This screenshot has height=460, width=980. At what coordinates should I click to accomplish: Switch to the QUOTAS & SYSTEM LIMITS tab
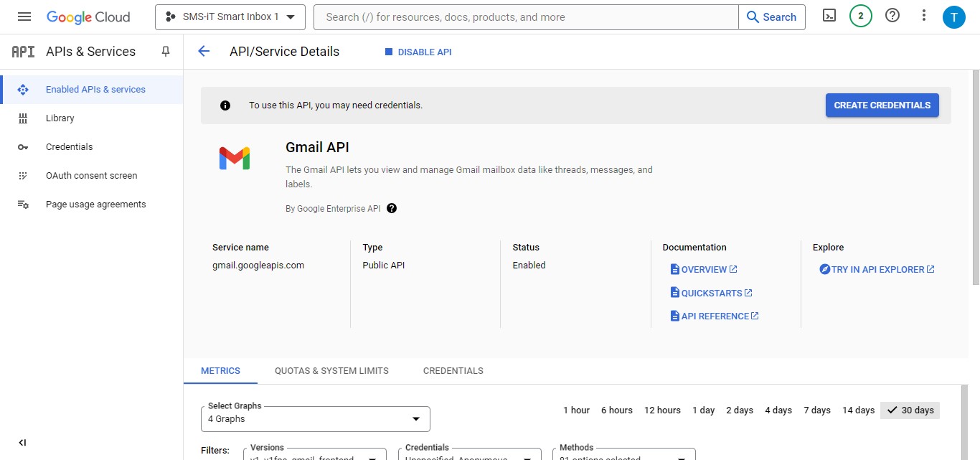point(331,370)
